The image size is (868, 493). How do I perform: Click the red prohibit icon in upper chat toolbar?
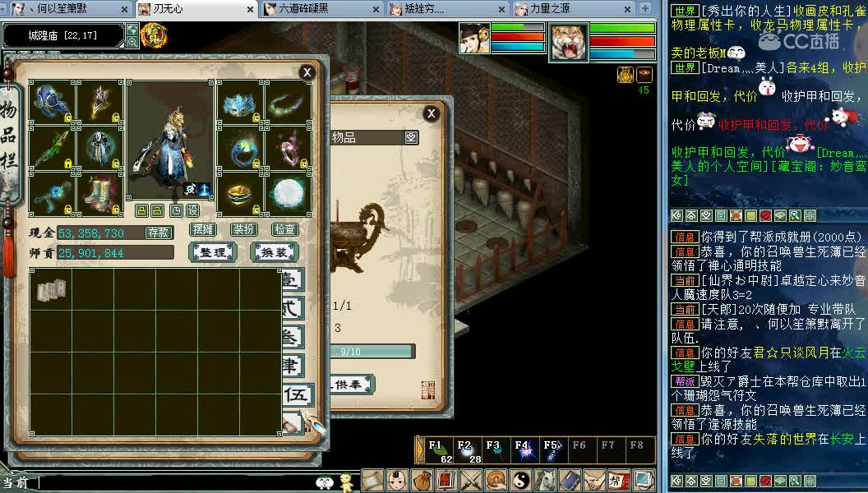765,216
